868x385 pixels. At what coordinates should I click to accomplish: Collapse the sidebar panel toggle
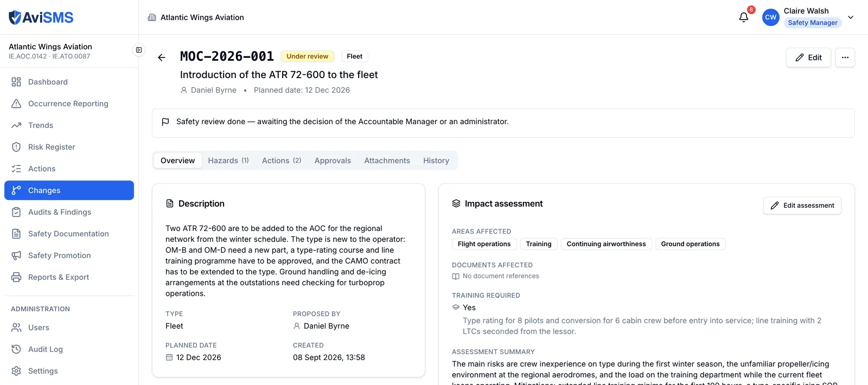(x=139, y=50)
